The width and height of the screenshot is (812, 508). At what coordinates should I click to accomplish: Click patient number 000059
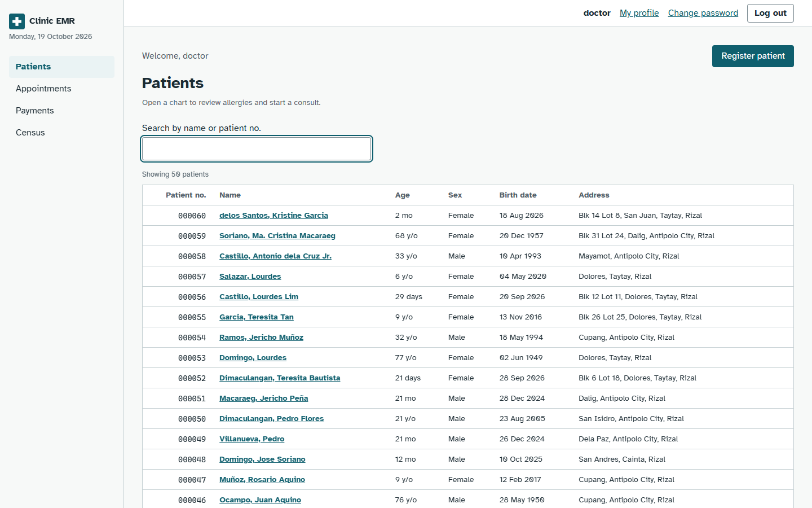tap(192, 236)
